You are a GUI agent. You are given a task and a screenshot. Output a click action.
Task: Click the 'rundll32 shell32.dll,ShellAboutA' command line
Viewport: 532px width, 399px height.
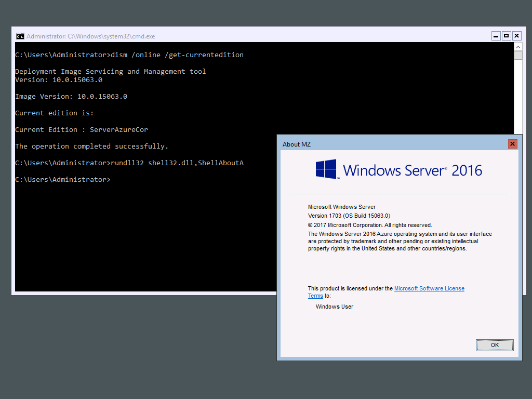(x=129, y=163)
